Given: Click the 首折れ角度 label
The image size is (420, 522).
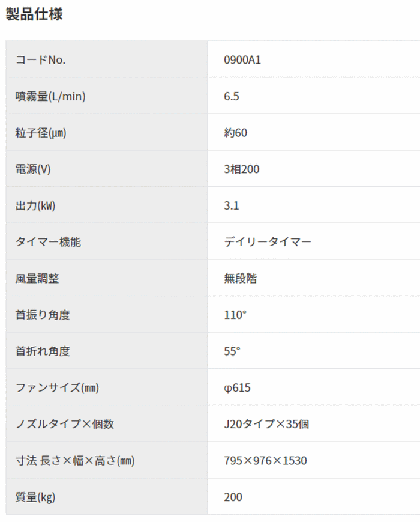Looking at the screenshot, I should tap(43, 351).
